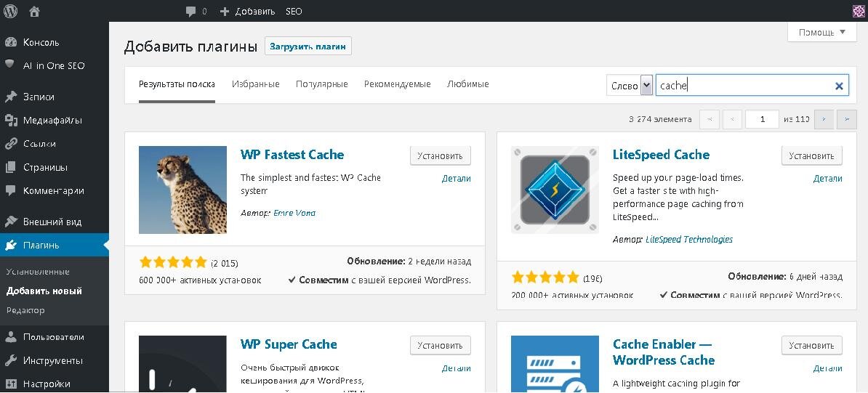868x393 pixels.
Task: Click Записи pin icon
Action: click(10, 97)
